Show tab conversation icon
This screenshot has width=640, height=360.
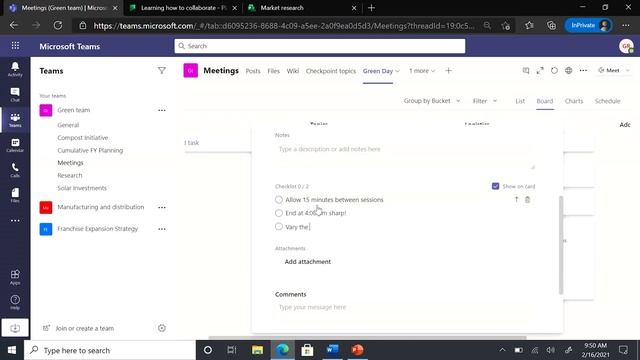pos(526,71)
